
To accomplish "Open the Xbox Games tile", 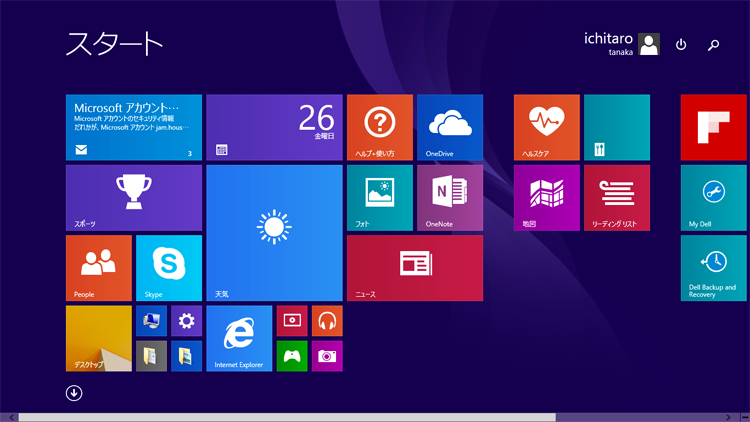I will [x=292, y=356].
